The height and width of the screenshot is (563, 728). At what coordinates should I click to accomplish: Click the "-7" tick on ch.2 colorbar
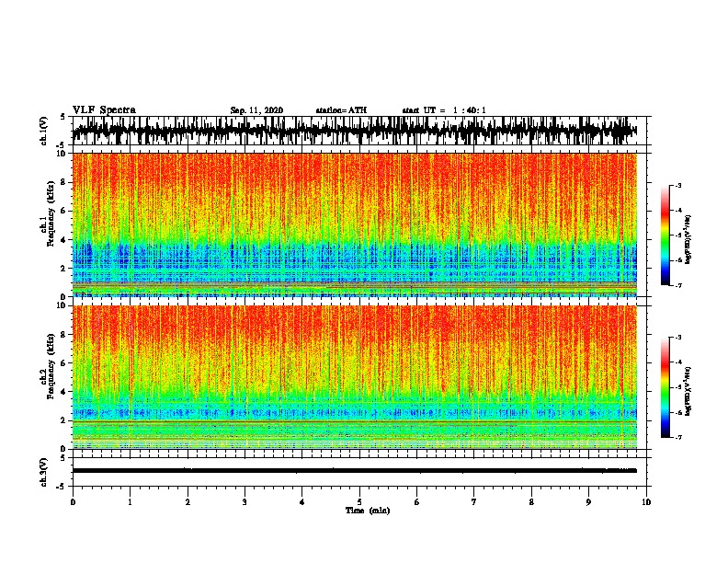click(678, 437)
